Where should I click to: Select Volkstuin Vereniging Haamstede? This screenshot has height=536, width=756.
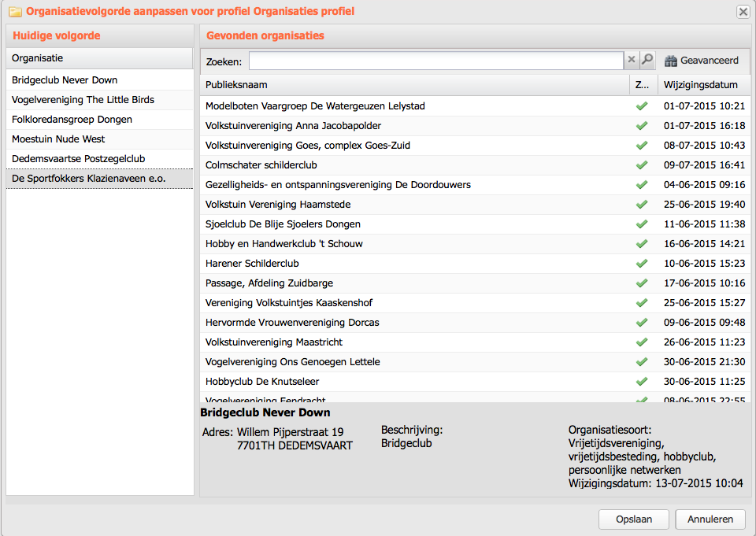pyautogui.click(x=475, y=205)
